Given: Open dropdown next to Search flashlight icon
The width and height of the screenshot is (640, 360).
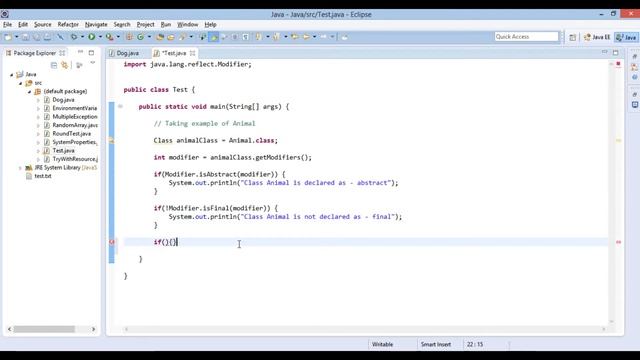Looking at the screenshot, I should coord(191,37).
